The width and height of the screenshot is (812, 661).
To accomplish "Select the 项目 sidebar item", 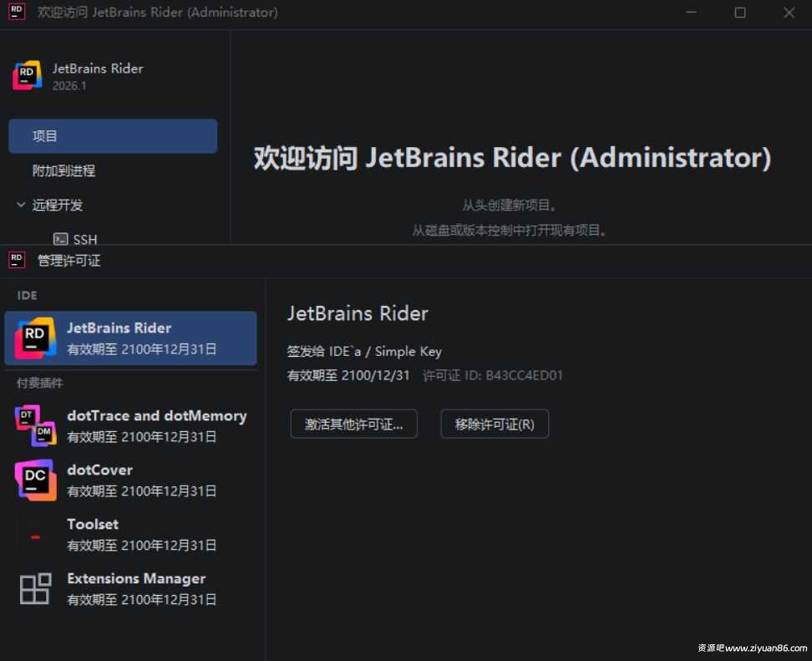I will click(x=113, y=136).
